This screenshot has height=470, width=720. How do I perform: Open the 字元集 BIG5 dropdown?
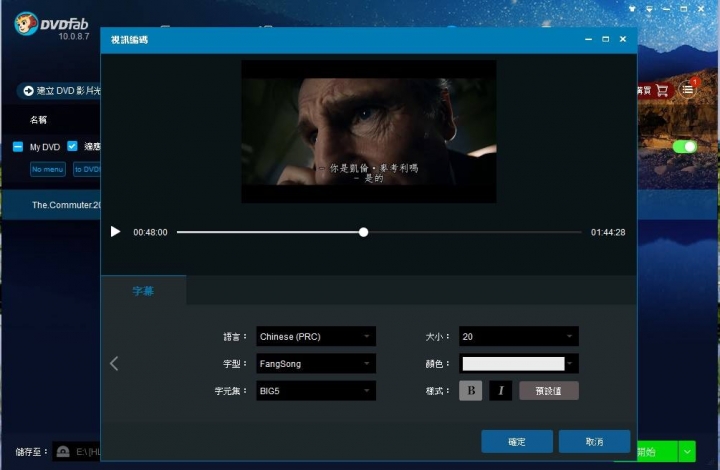316,391
